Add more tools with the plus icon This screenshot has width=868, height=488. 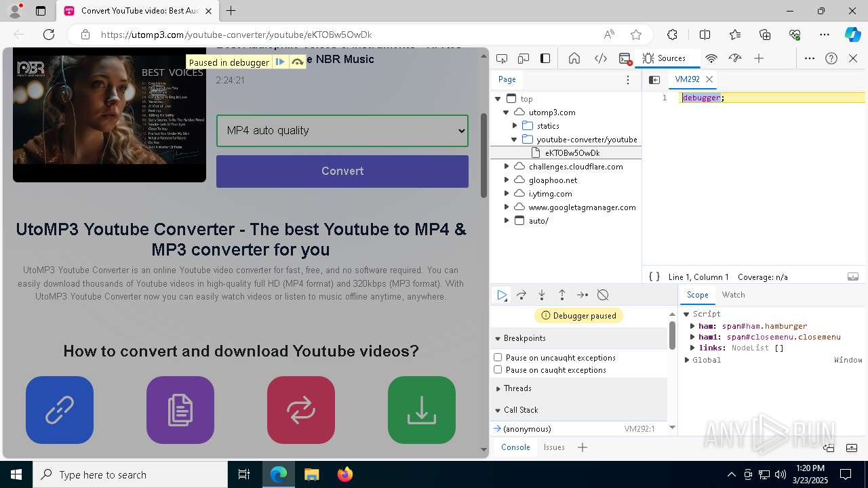pyautogui.click(x=759, y=58)
